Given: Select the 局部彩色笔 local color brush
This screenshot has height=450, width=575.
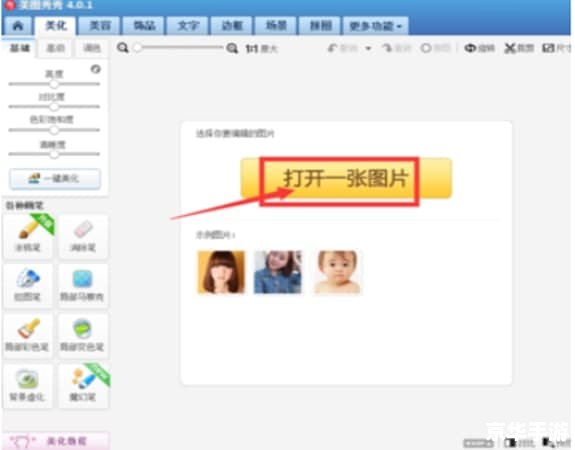Looking at the screenshot, I should (x=28, y=336).
